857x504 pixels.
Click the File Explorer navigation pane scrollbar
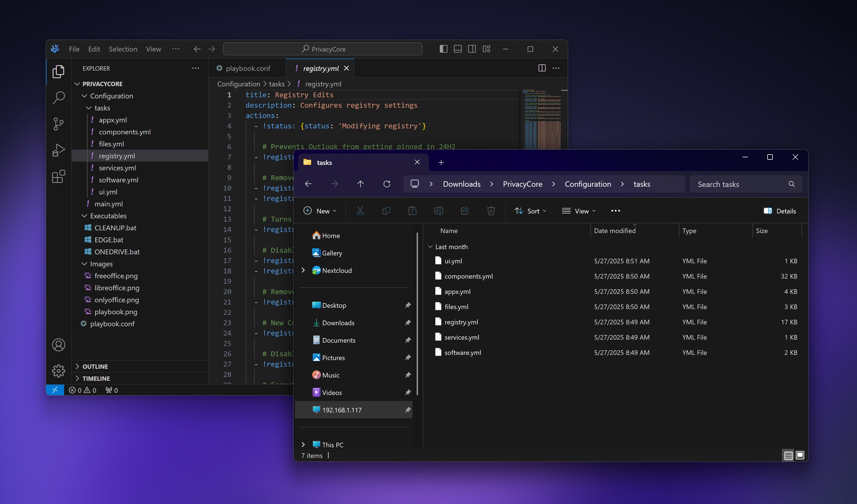click(417, 313)
